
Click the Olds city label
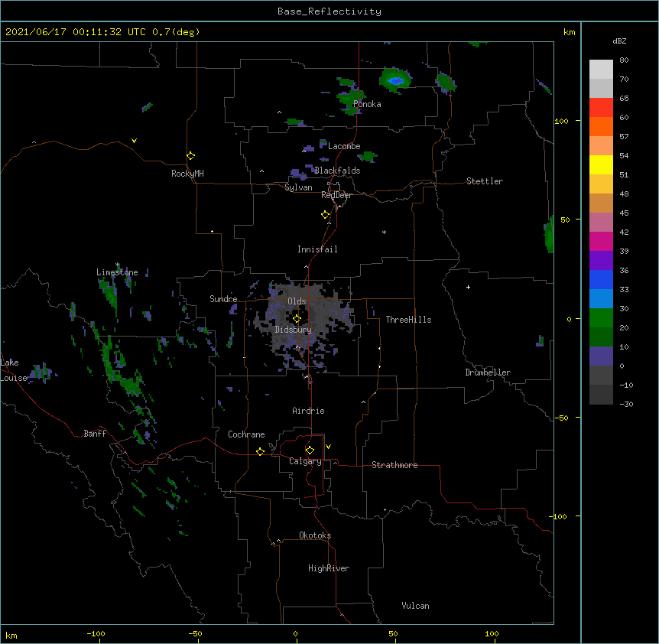297,301
